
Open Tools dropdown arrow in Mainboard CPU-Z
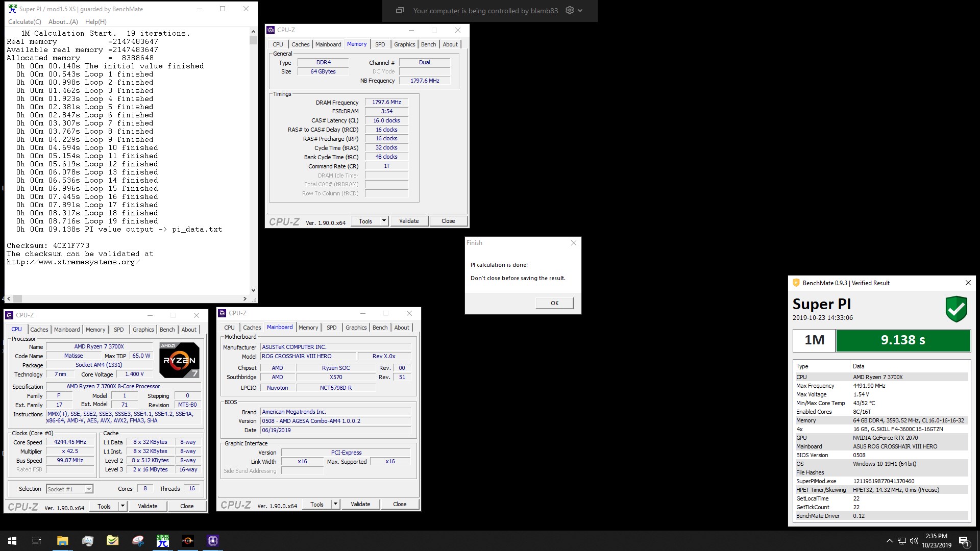coord(336,504)
